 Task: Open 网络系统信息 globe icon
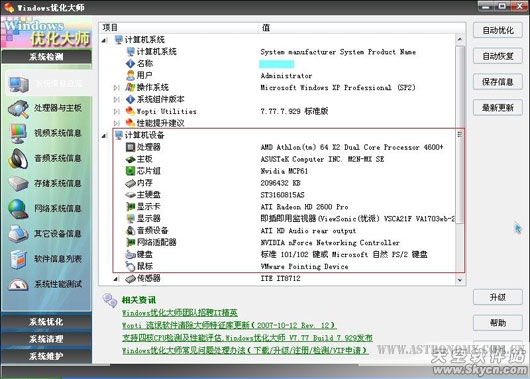(18, 209)
